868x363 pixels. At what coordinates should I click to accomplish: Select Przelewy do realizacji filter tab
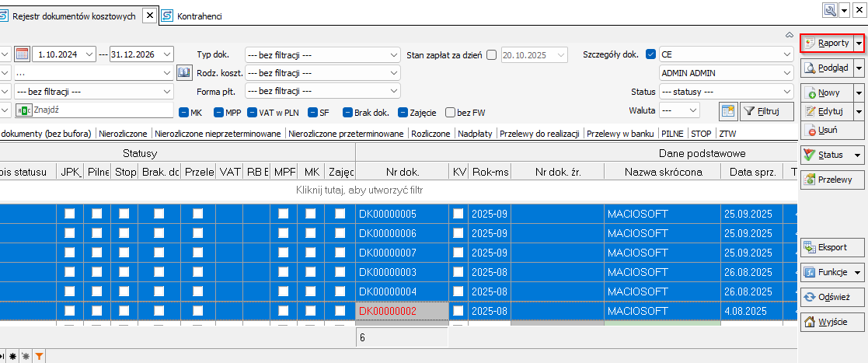[539, 134]
